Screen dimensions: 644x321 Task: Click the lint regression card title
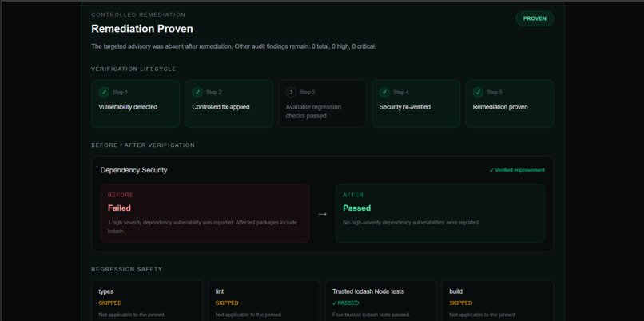coord(219,291)
